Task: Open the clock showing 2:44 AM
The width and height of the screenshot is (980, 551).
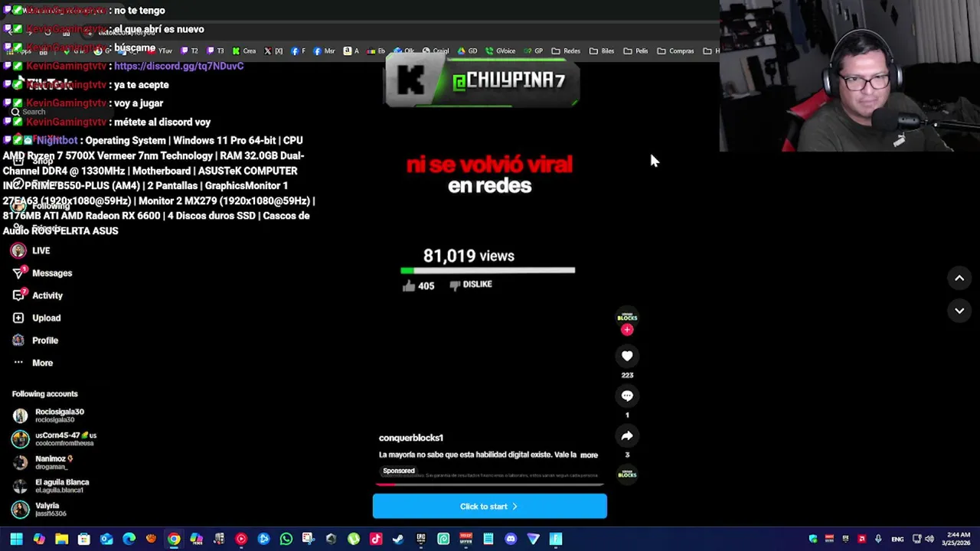Action: 957,539
